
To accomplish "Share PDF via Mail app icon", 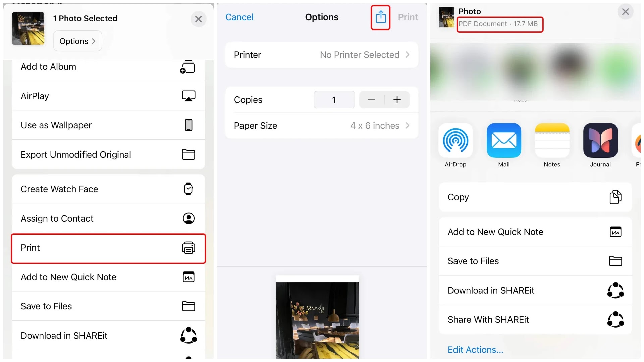I will (x=504, y=140).
